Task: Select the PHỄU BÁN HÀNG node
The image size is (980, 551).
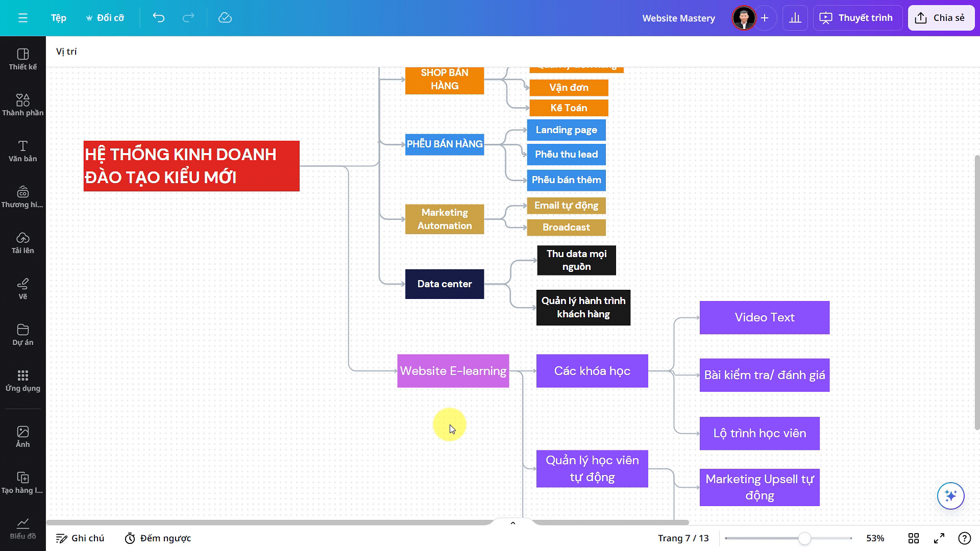Action: [445, 144]
